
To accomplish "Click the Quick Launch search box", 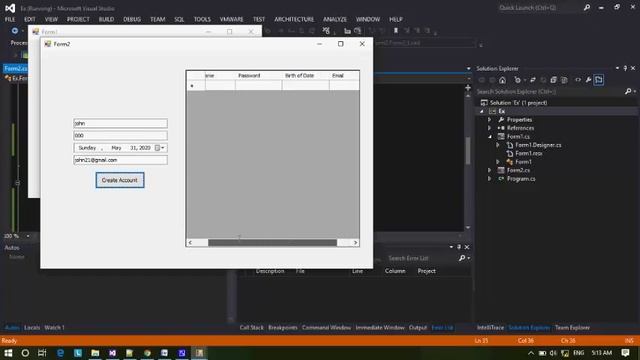I will click(539, 7).
